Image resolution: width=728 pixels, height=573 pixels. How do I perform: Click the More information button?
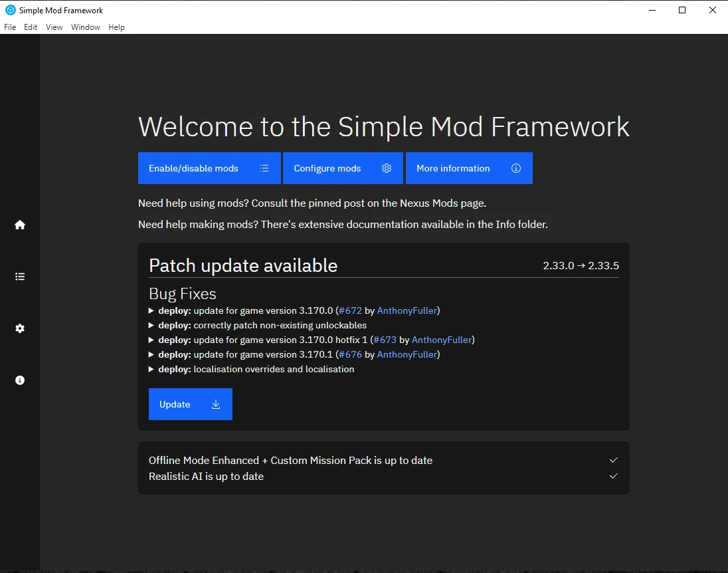tap(468, 168)
